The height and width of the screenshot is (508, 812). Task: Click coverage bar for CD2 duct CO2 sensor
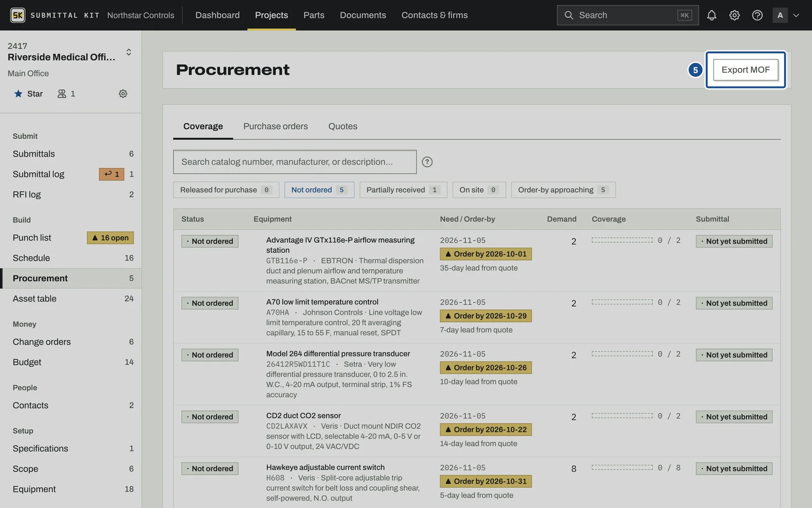tap(622, 416)
